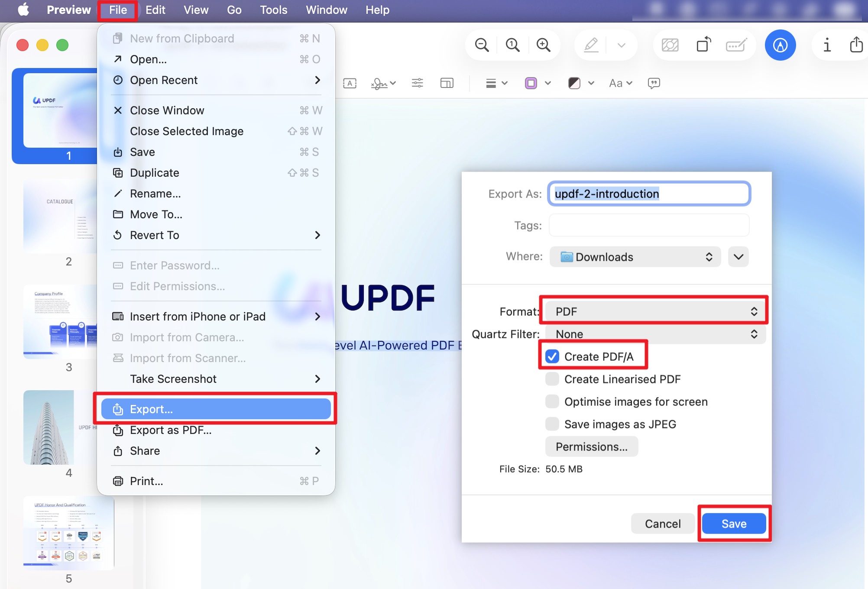Image resolution: width=868 pixels, height=589 pixels.
Task: Click the speech bubble note icon
Action: tap(654, 83)
